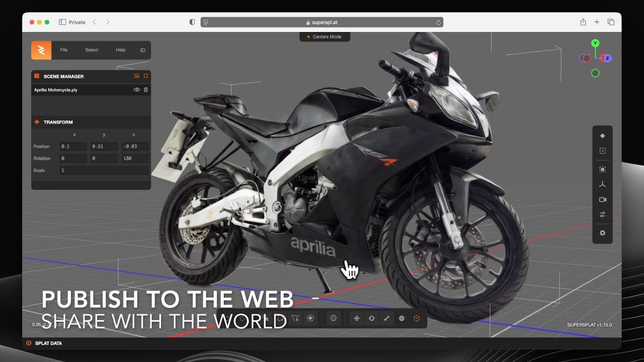The width and height of the screenshot is (644, 362).
Task: Select the Scale tool in bottom toolbar
Action: [x=386, y=319]
